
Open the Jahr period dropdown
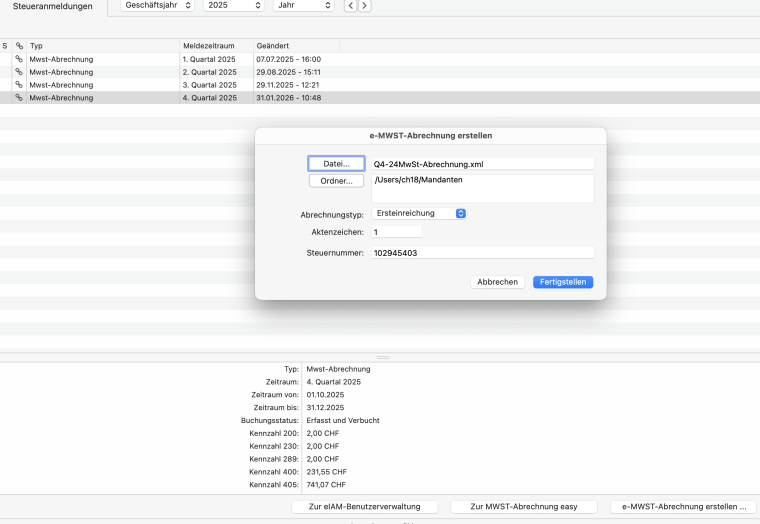303,6
